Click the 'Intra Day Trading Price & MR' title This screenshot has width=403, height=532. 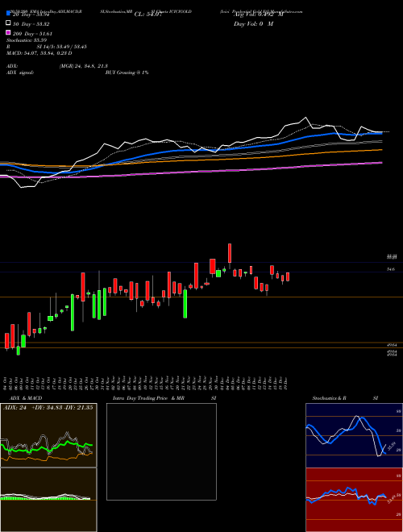pos(148,398)
